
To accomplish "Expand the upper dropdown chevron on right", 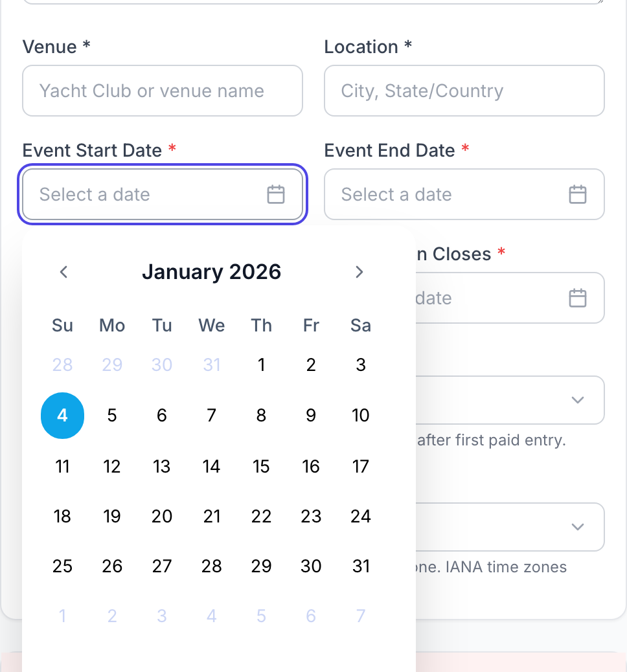I will tap(578, 400).
